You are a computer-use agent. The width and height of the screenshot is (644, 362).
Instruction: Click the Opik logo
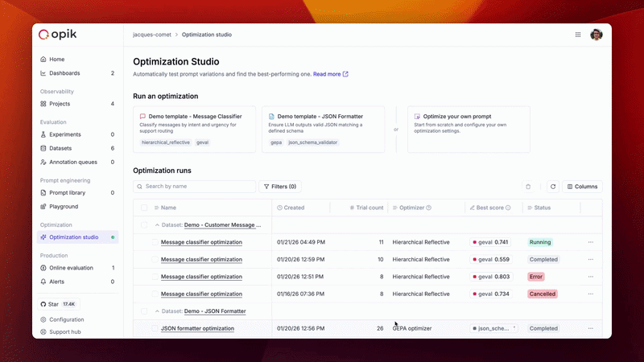coord(57,35)
